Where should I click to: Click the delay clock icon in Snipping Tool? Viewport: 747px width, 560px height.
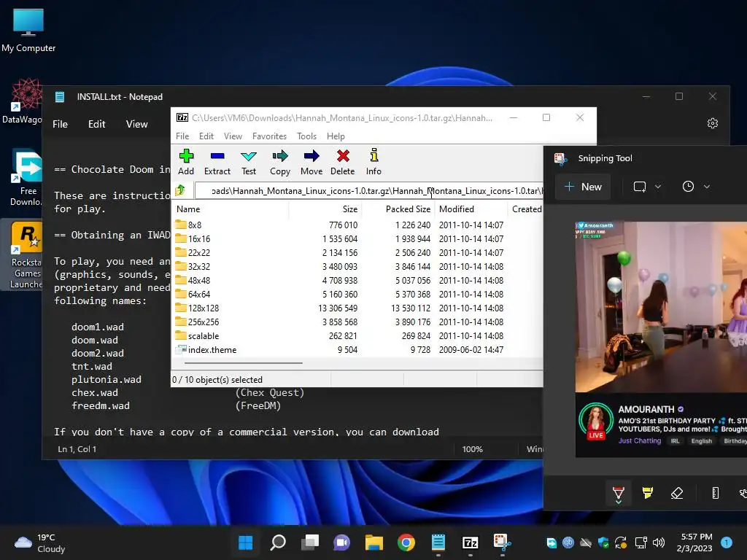[688, 187]
